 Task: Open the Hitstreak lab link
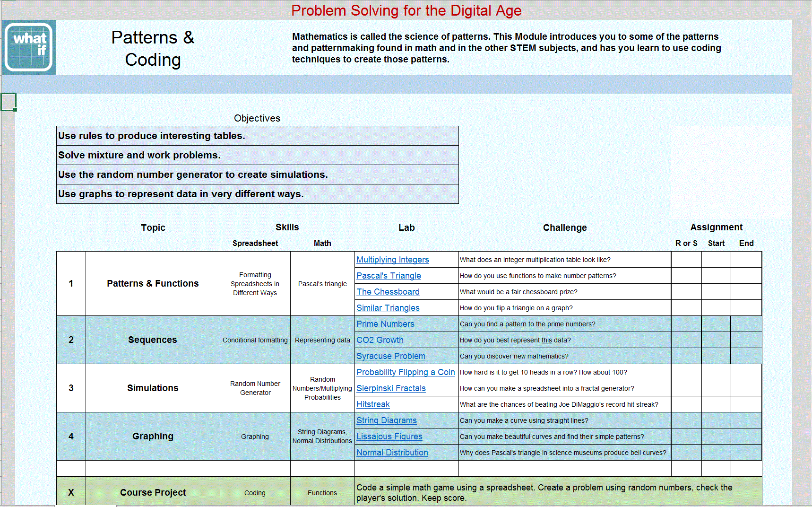point(373,404)
